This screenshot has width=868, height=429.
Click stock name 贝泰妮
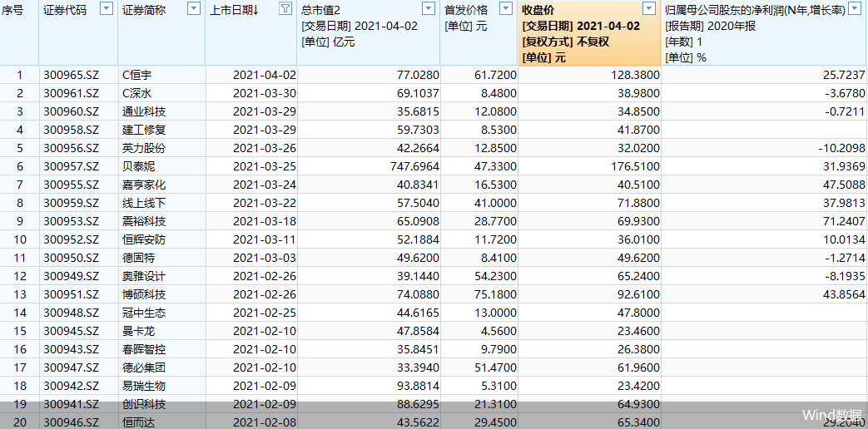[x=138, y=166]
